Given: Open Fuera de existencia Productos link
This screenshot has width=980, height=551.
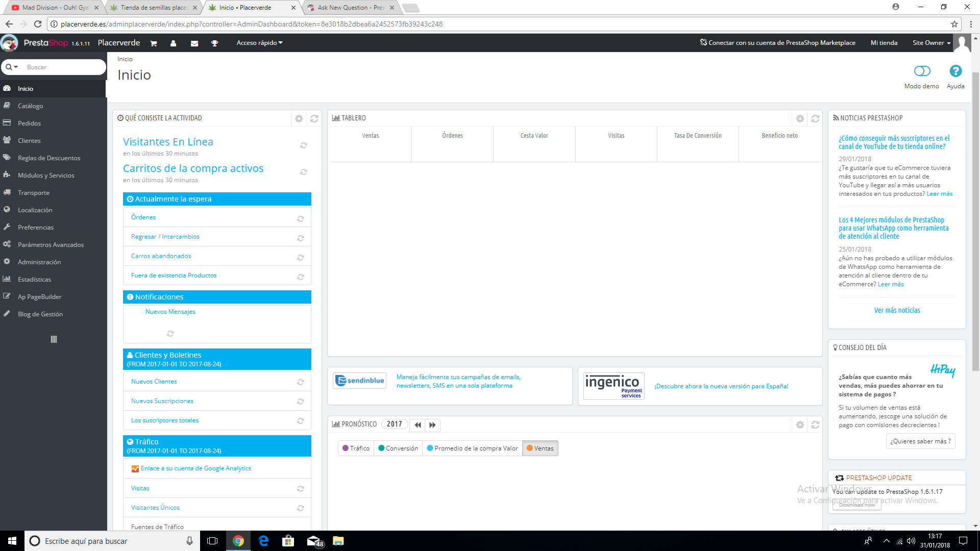Looking at the screenshot, I should tap(174, 275).
